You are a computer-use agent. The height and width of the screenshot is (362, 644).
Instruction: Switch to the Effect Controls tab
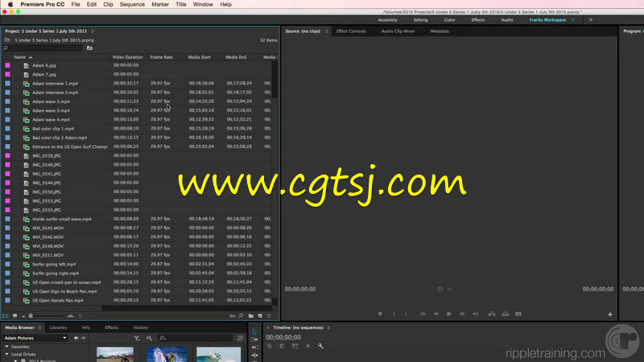coord(351,31)
